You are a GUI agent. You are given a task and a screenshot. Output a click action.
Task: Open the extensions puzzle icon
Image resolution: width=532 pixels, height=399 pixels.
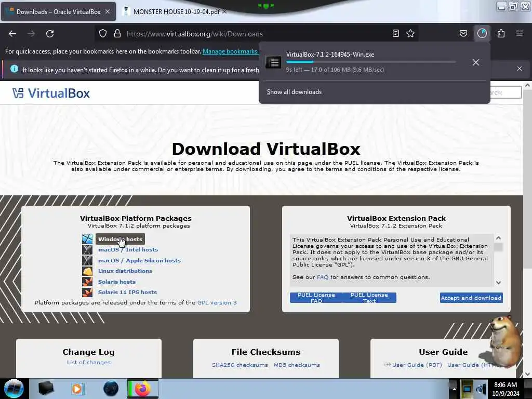point(501,33)
